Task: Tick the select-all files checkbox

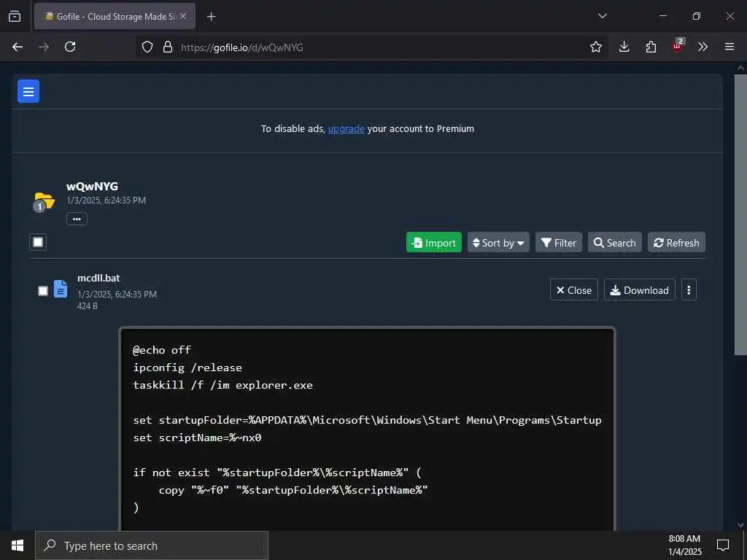Action: pyautogui.click(x=38, y=242)
